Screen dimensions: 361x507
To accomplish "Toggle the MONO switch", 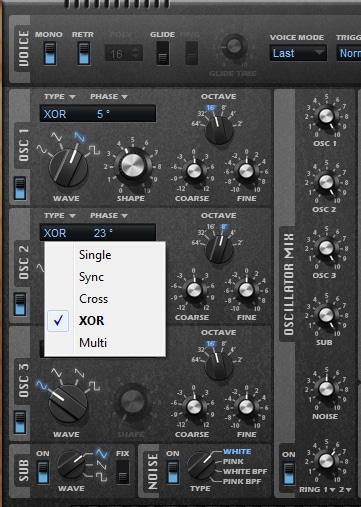I will point(50,53).
